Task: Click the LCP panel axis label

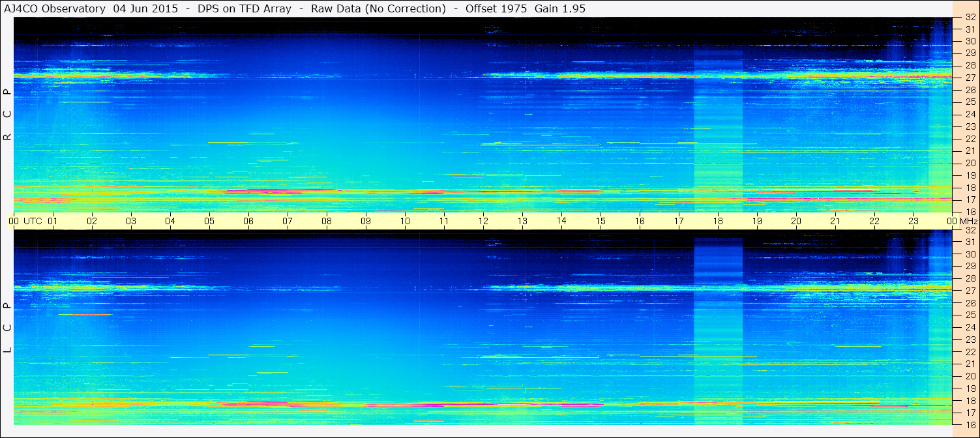Action: click(x=8, y=328)
